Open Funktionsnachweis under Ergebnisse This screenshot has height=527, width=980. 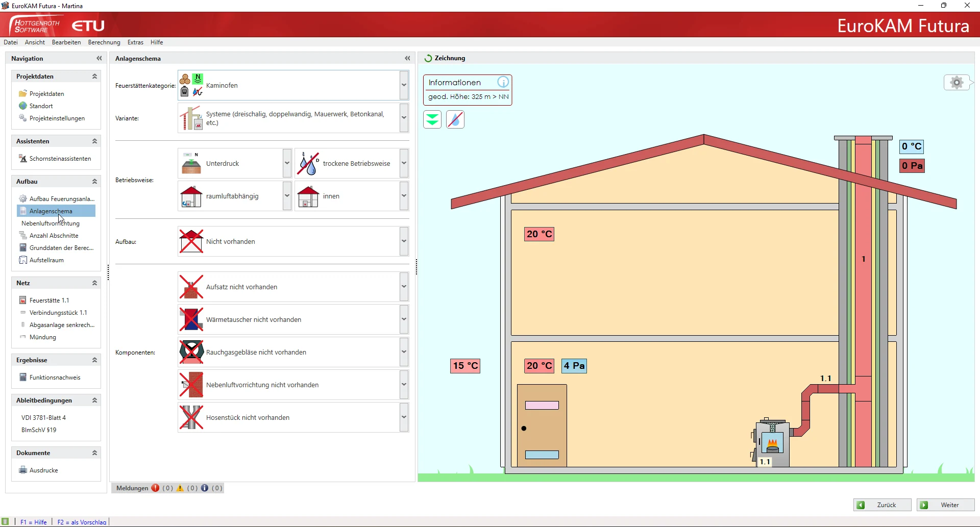click(x=55, y=378)
